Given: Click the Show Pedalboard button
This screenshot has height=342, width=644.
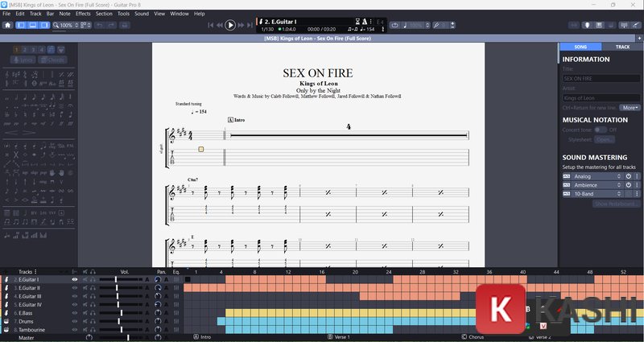Looking at the screenshot, I should point(617,204).
